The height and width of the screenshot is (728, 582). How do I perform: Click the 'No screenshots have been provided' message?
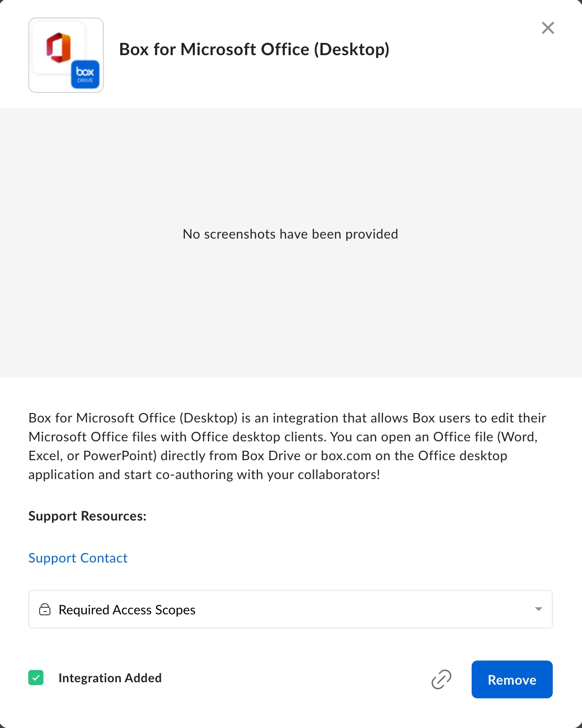tap(291, 234)
